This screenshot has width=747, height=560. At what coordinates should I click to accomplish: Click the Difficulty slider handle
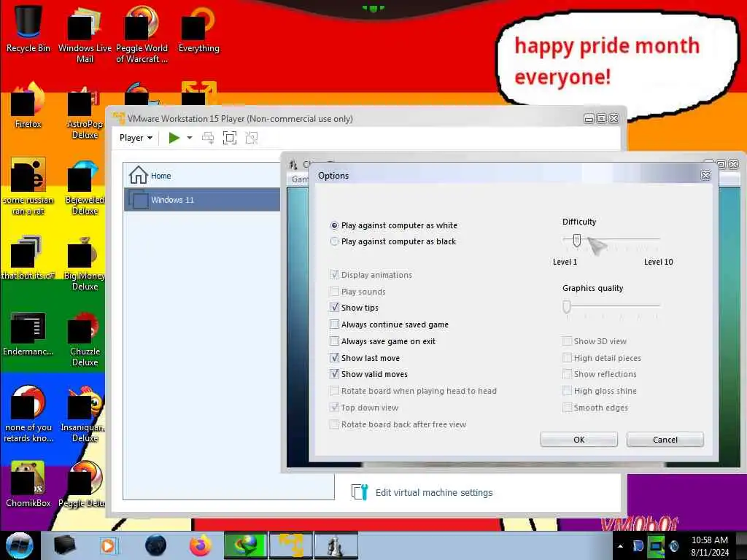pyautogui.click(x=576, y=241)
